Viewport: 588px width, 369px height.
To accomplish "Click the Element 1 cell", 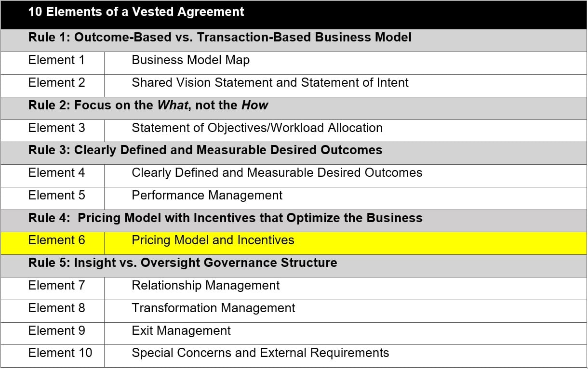I will tap(56, 60).
